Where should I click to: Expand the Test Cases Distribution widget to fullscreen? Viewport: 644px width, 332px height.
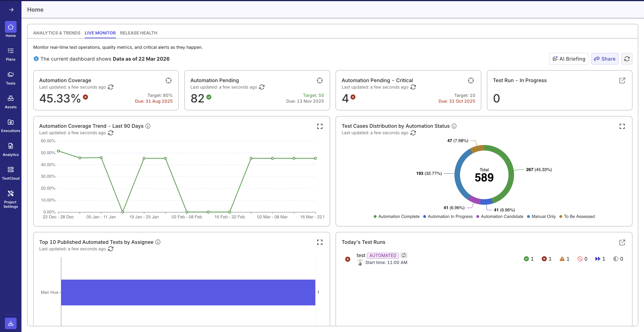[x=622, y=126]
